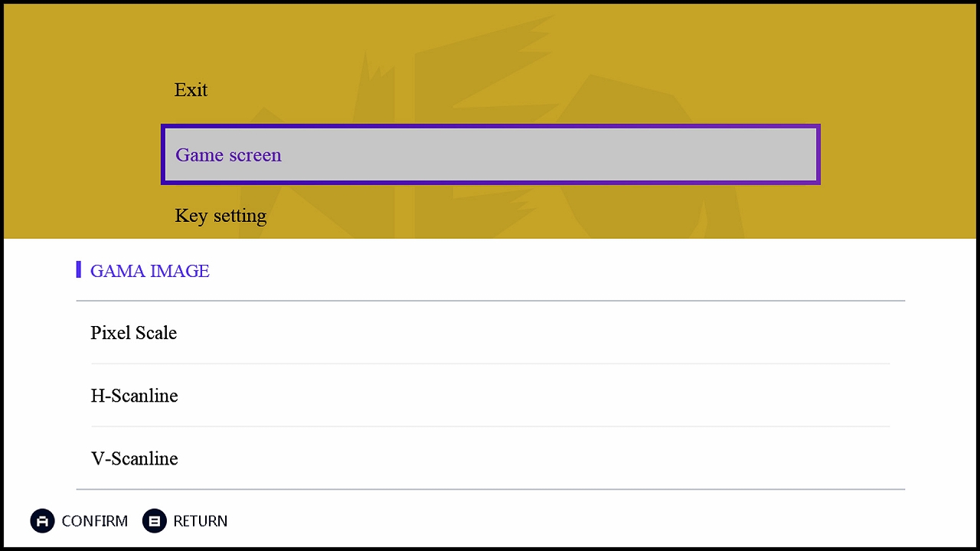Select the H-Scanline setting

pos(490,396)
